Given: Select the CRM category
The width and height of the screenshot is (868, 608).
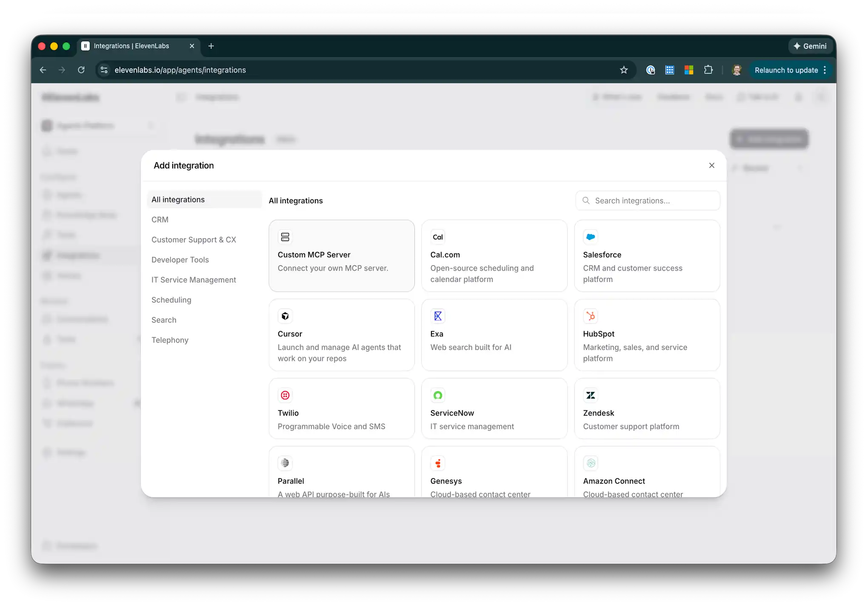Looking at the screenshot, I should (x=160, y=219).
